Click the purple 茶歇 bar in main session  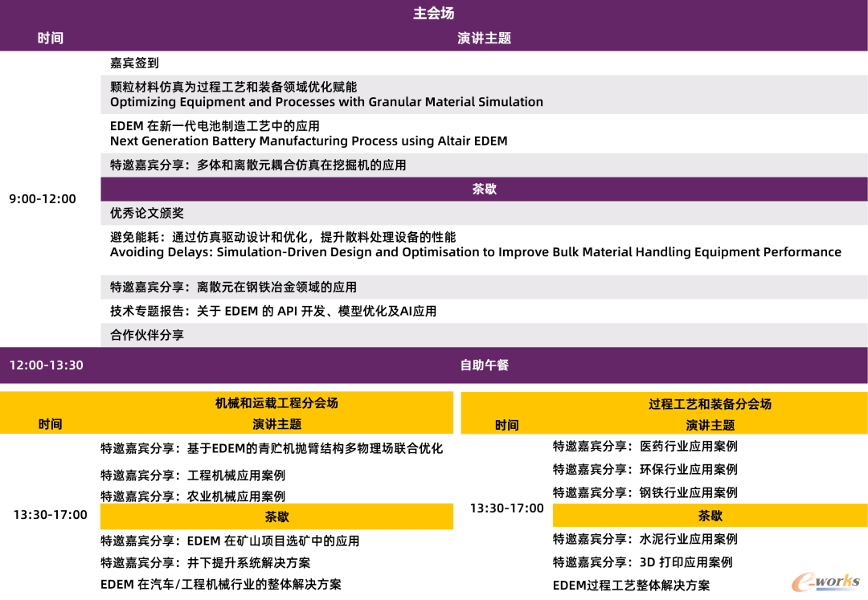tap(484, 190)
